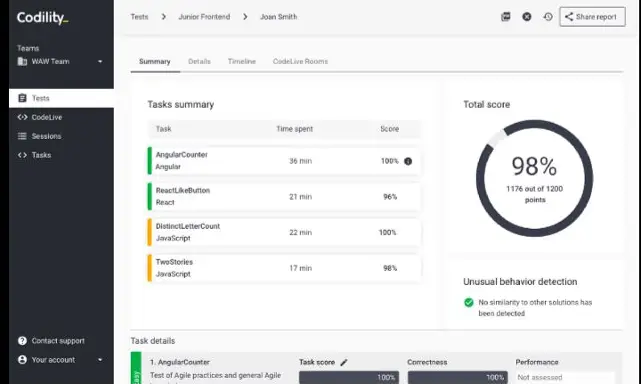
Task: Switch to the Details tab
Action: click(199, 61)
